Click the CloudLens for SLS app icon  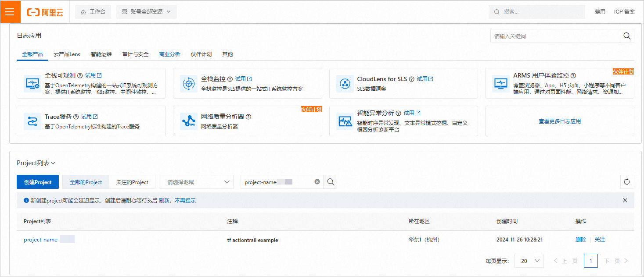tap(345, 83)
